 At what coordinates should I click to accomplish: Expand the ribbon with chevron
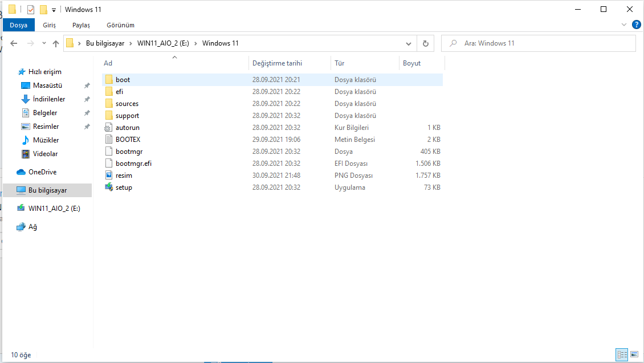point(624,25)
